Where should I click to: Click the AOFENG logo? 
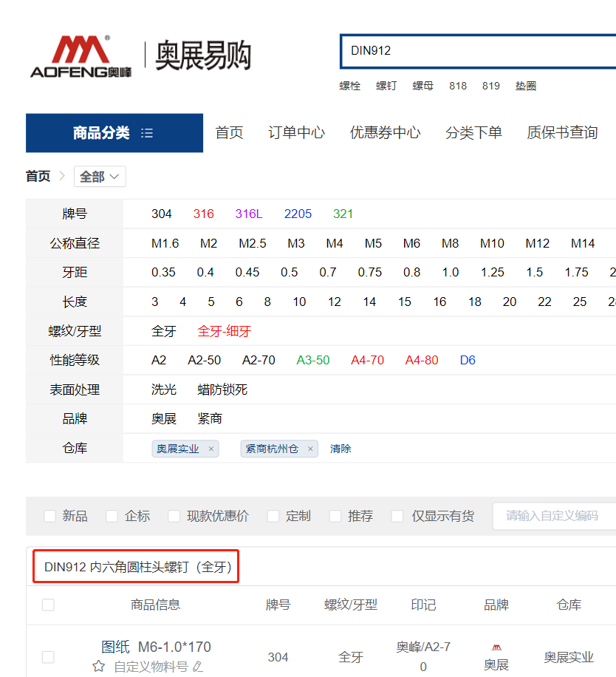(x=81, y=57)
